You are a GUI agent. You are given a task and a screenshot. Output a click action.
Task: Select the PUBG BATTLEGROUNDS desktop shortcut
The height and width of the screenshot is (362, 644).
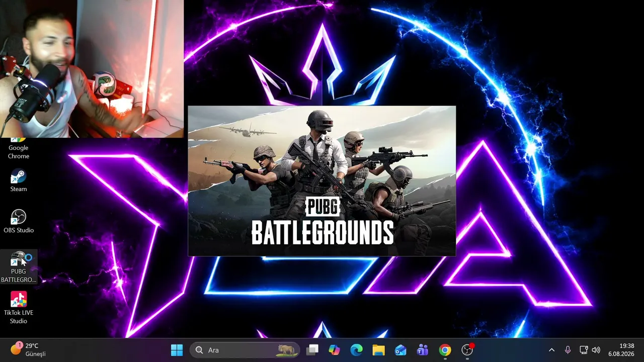(x=19, y=267)
